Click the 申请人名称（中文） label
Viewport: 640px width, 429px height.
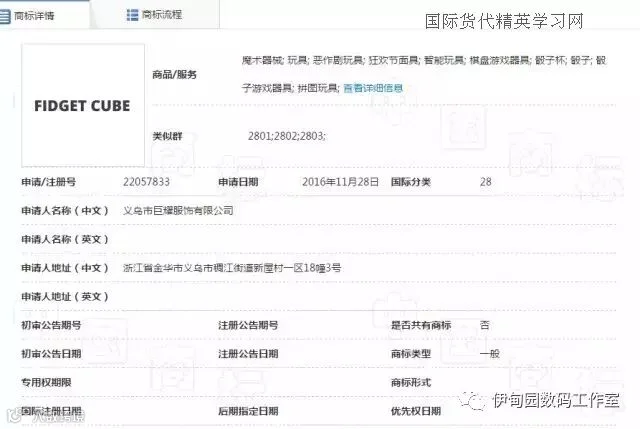pos(65,210)
